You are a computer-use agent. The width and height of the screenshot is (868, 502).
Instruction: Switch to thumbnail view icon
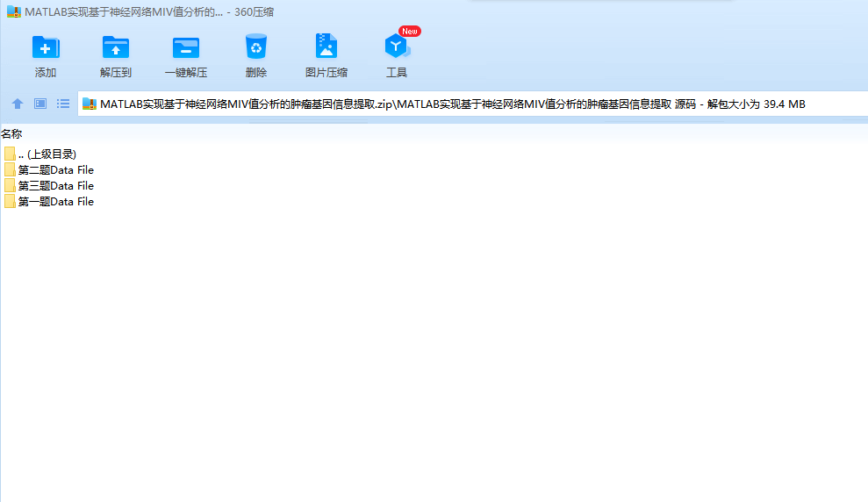coord(40,104)
